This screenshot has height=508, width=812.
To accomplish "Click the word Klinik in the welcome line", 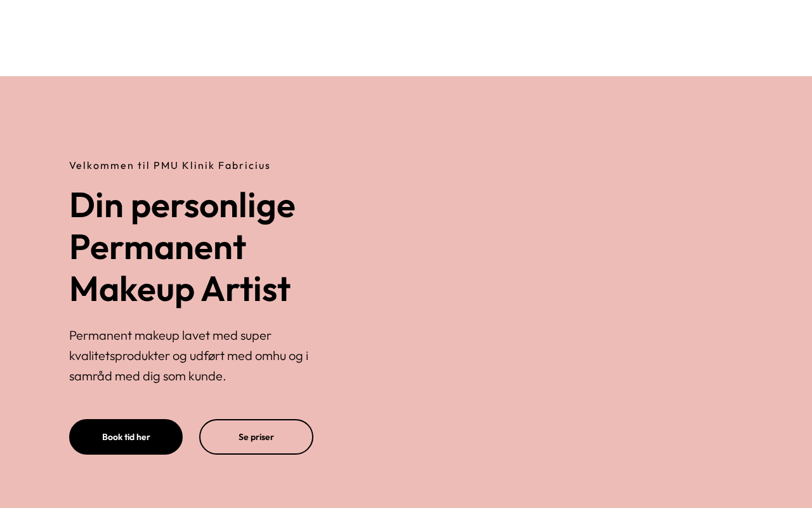I will (x=198, y=166).
